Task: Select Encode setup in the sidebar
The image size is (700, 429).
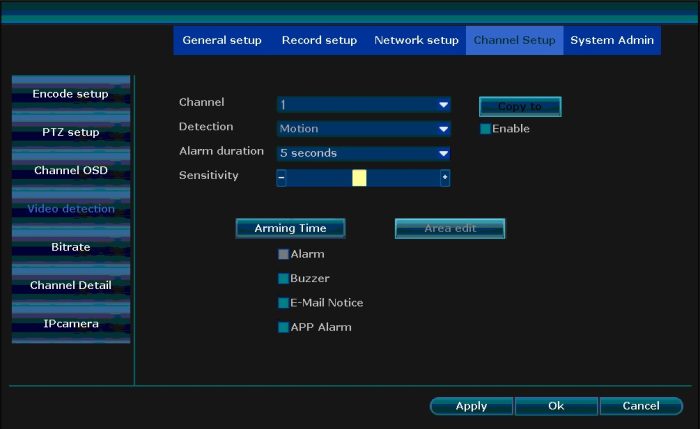Action: click(71, 94)
